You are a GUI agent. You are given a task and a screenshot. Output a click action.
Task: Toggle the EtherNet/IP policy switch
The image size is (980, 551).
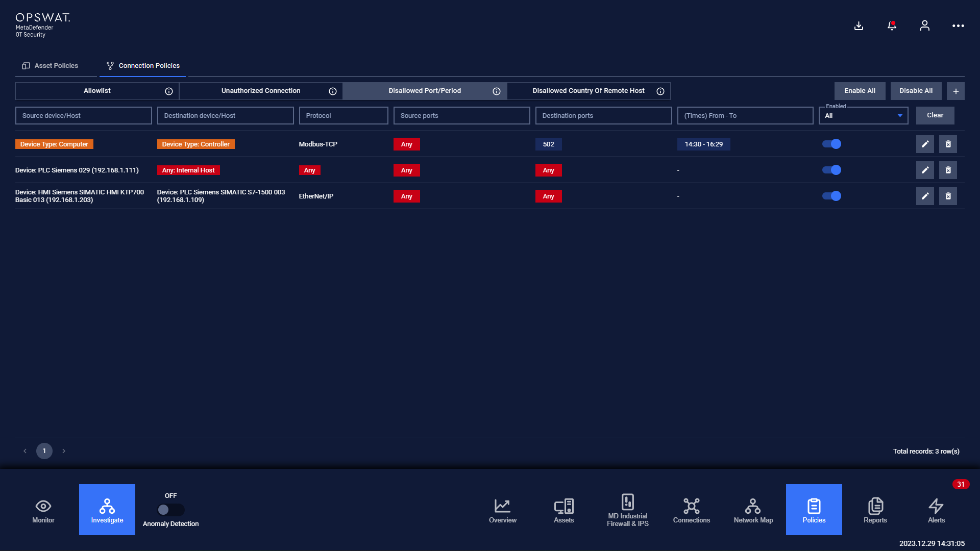point(831,196)
